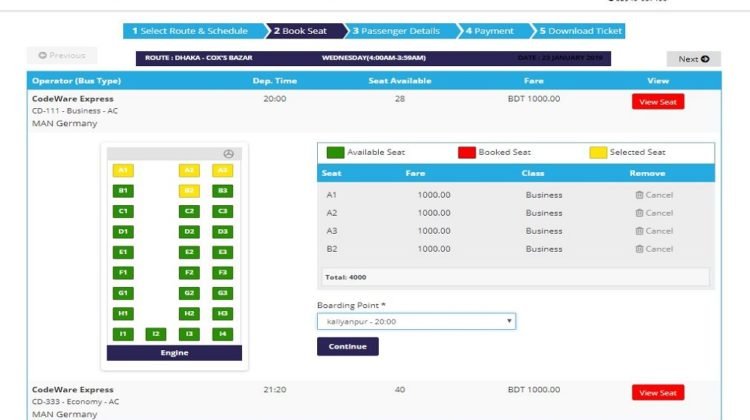Click the trash icon for seat A3

pyautogui.click(x=639, y=231)
